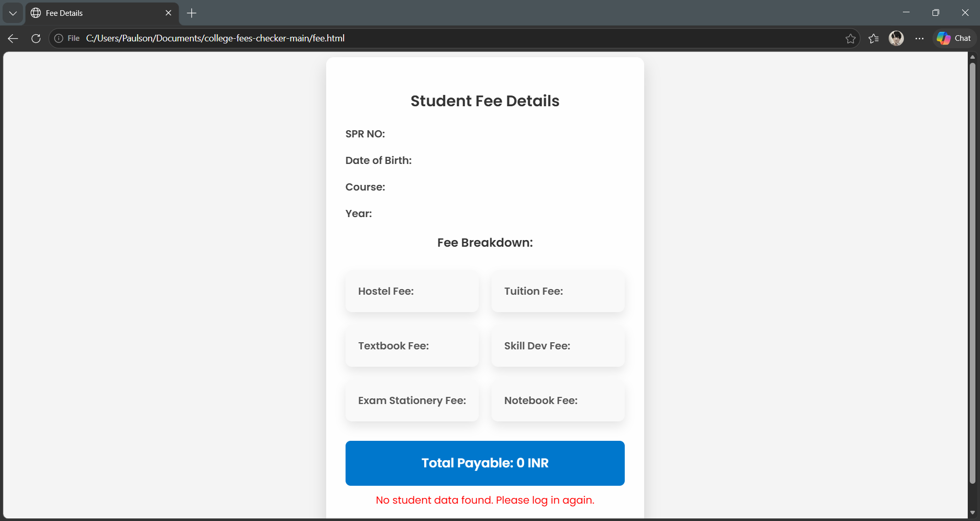This screenshot has height=521, width=980.
Task: Click the 'Year:' label
Action: point(358,214)
